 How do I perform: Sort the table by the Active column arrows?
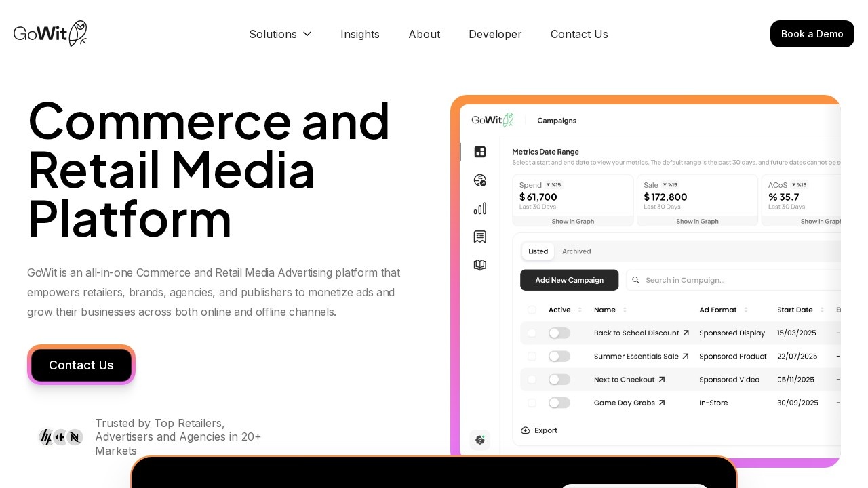pos(580,310)
